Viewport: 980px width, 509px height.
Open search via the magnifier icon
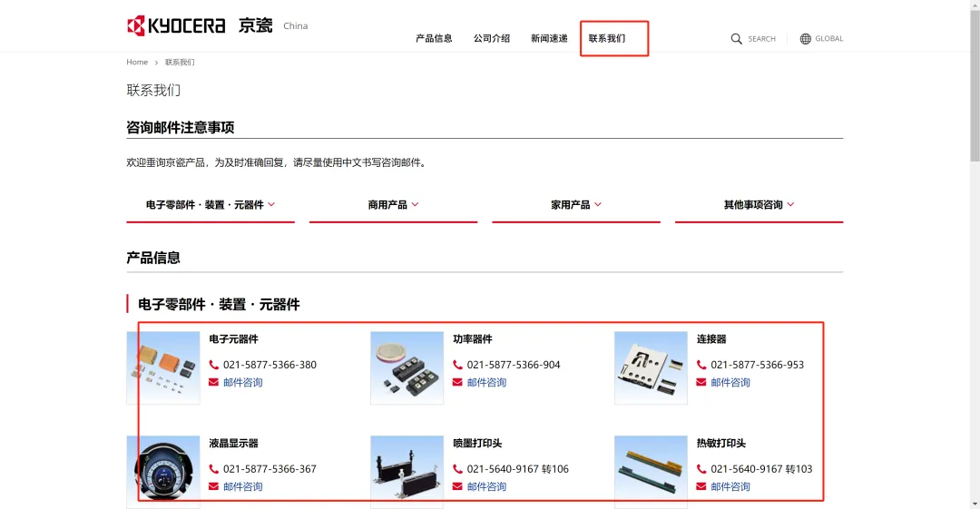click(x=737, y=39)
